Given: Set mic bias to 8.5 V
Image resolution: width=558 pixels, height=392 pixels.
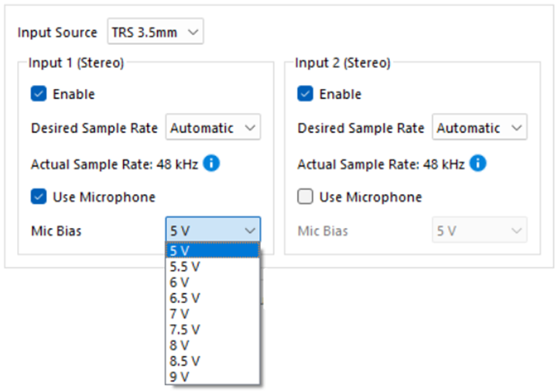Looking at the screenshot, I should coord(213,361).
